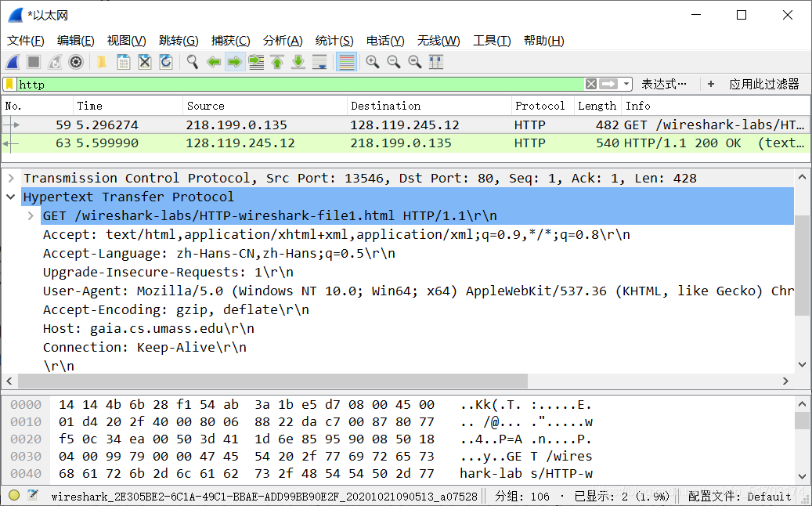
Task: Reset text to normal size
Action: 415,62
